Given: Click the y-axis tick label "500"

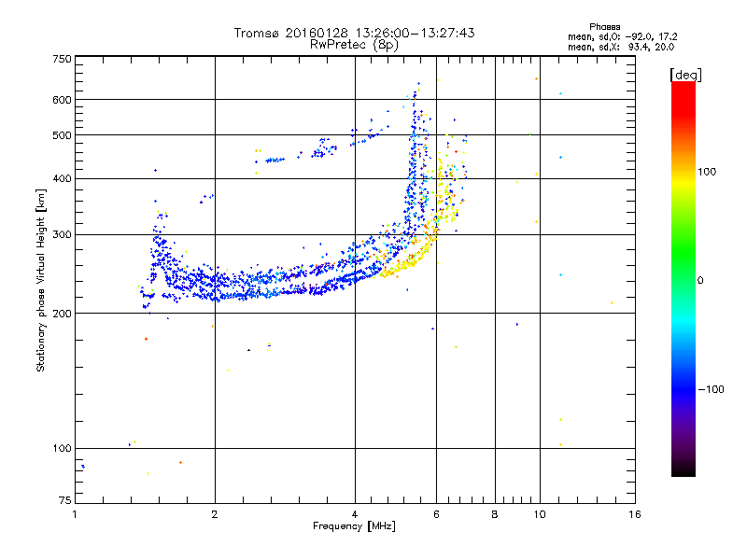Looking at the screenshot, I should click(63, 135).
